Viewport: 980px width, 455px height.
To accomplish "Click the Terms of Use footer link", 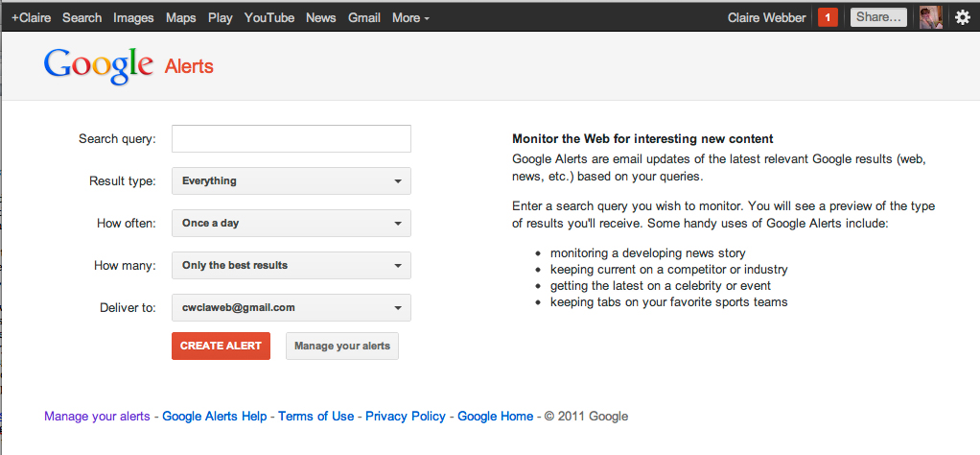I will 316,416.
